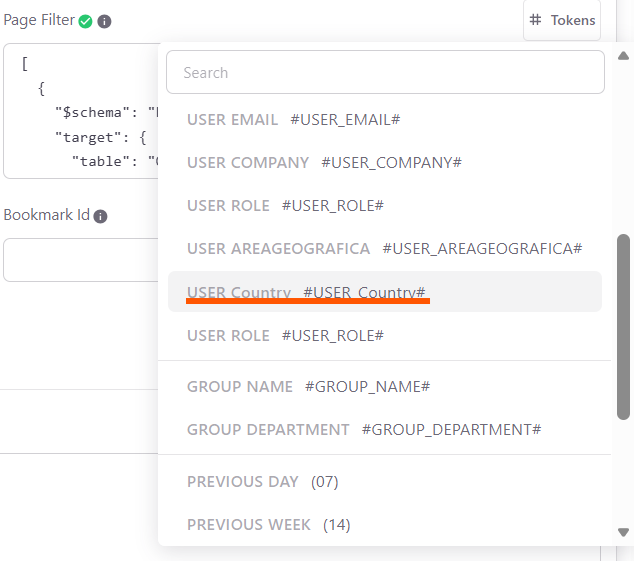This screenshot has width=634, height=561.
Task: Click the scroll-down arrow in token list
Action: tap(624, 533)
